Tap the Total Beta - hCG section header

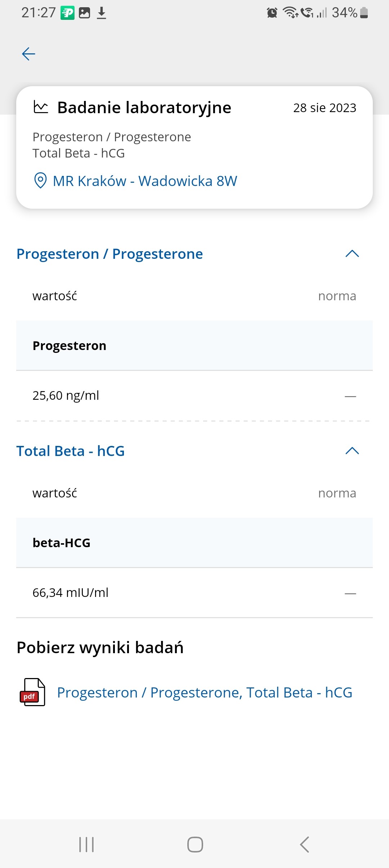click(71, 451)
